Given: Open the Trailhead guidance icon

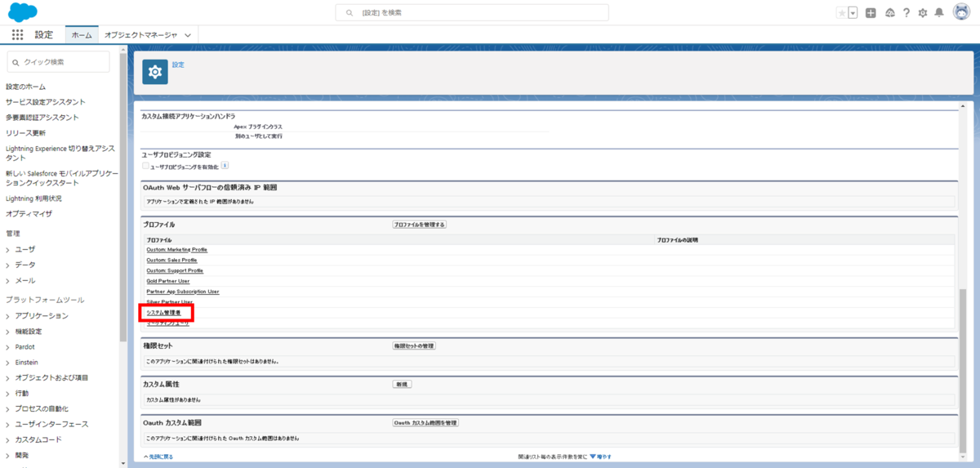Looking at the screenshot, I should click(889, 13).
